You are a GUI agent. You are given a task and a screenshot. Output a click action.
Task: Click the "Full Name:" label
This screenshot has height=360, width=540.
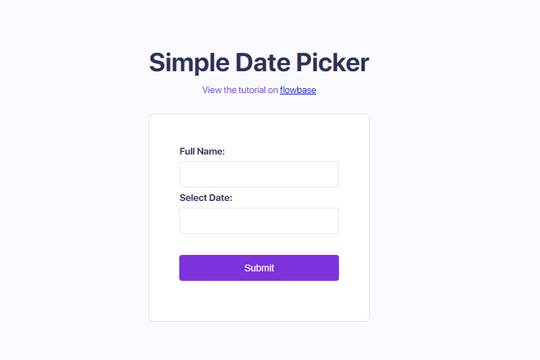[x=202, y=151]
